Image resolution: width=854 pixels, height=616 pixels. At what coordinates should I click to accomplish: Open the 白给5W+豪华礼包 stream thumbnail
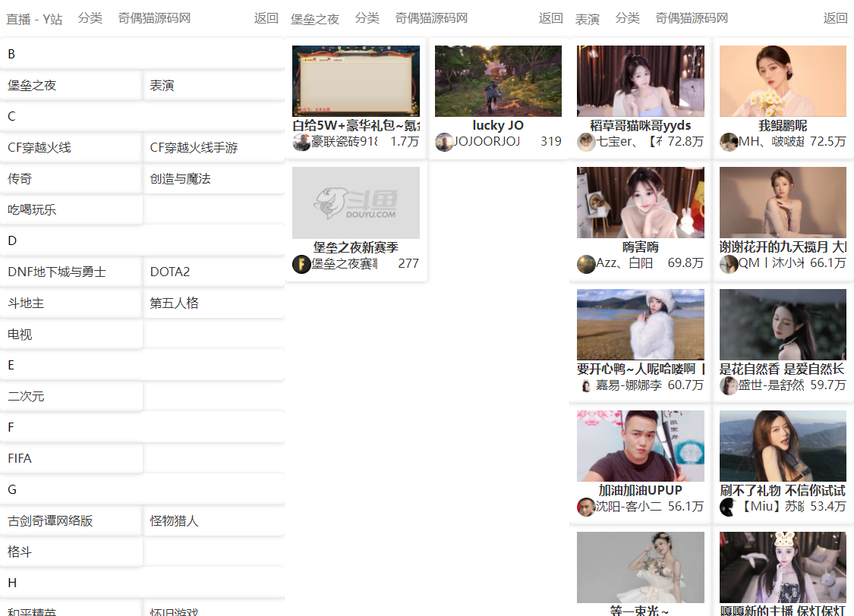click(x=356, y=81)
